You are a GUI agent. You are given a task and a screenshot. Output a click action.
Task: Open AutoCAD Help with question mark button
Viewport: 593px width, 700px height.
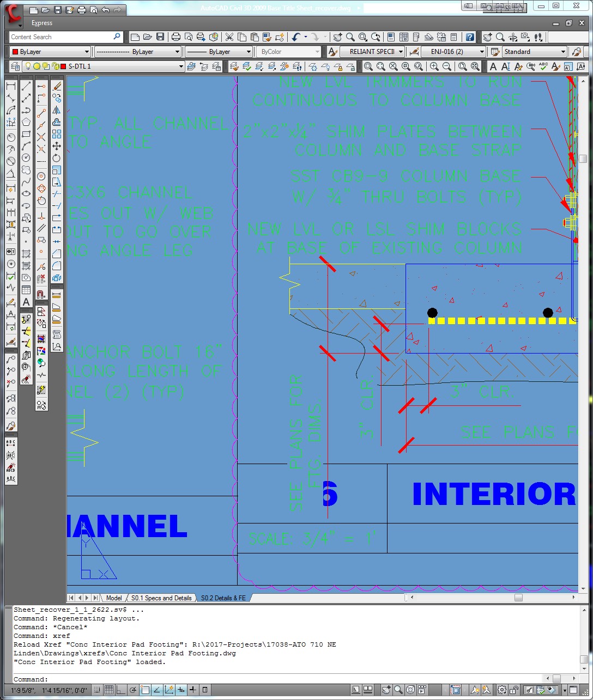[x=469, y=37]
